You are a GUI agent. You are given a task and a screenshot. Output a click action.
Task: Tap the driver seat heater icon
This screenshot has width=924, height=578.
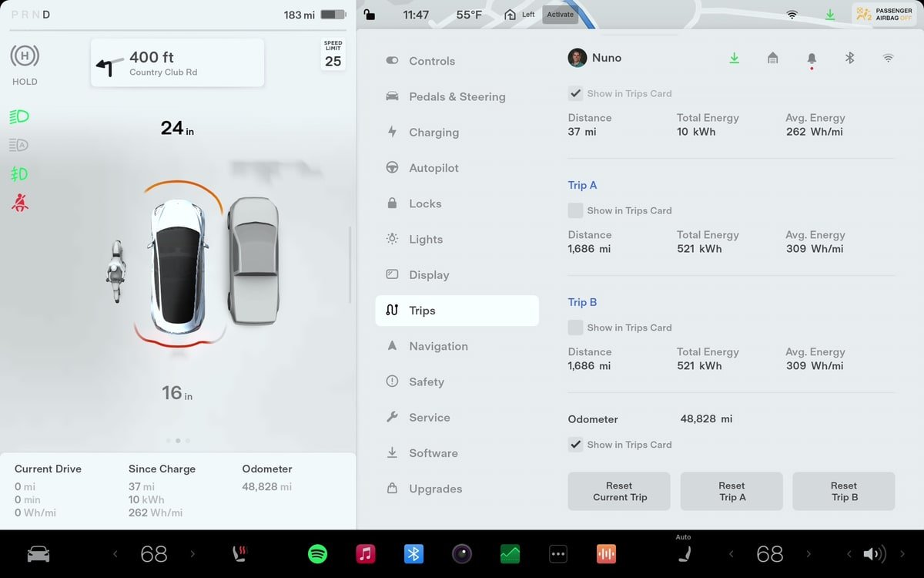click(x=239, y=553)
